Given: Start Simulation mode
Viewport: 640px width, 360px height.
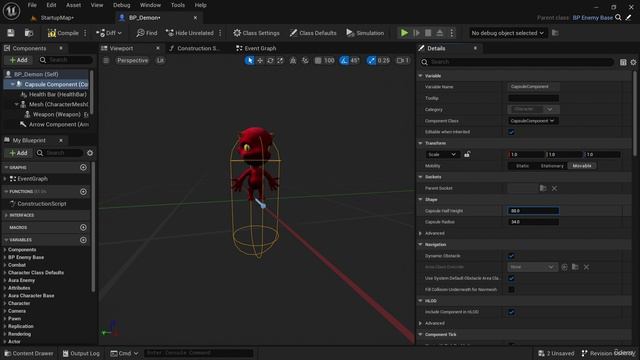Looking at the screenshot, I should (x=365, y=33).
